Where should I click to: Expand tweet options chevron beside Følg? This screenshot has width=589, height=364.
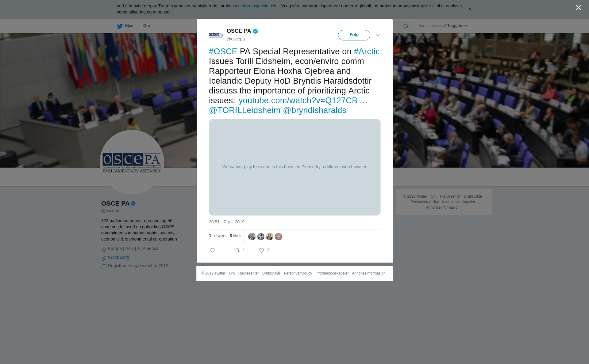[378, 35]
